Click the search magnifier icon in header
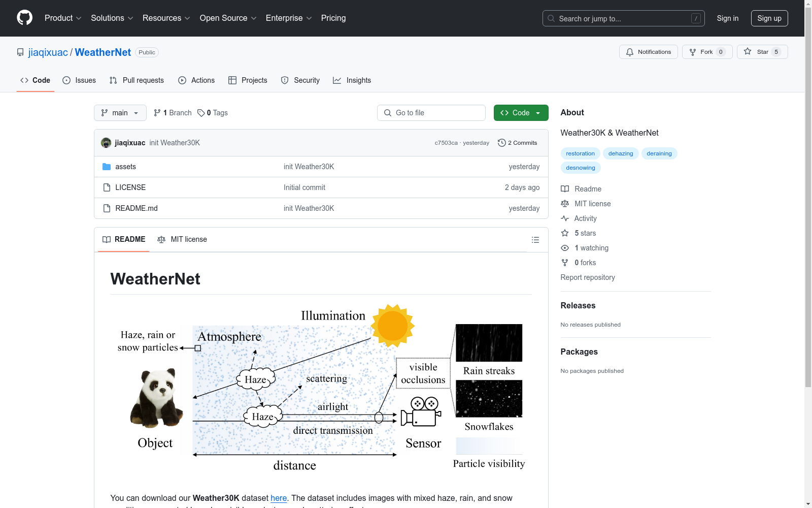This screenshot has height=508, width=812. [x=551, y=18]
